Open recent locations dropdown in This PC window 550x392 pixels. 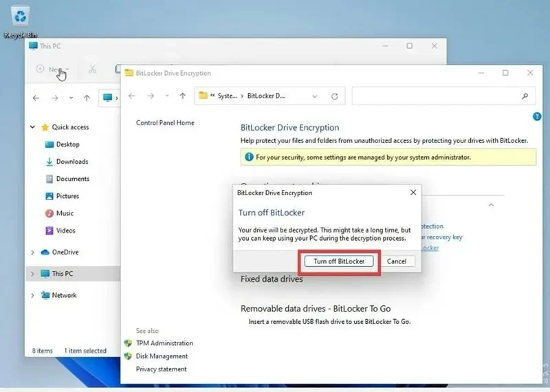click(71, 98)
